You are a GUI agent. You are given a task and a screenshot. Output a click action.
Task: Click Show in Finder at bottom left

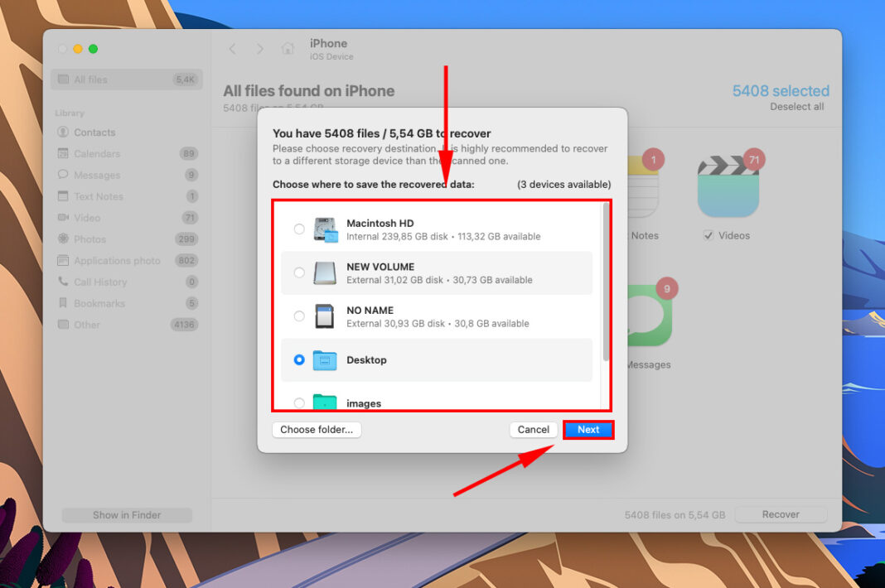pos(126,514)
